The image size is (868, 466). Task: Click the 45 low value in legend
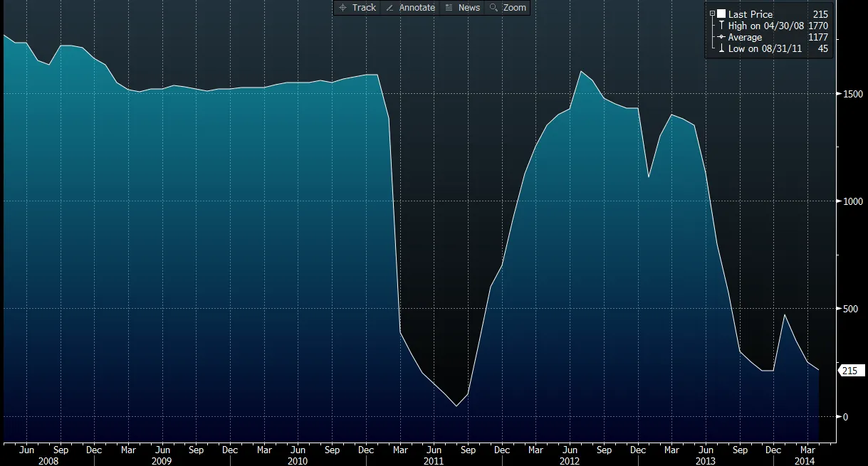[x=823, y=48]
